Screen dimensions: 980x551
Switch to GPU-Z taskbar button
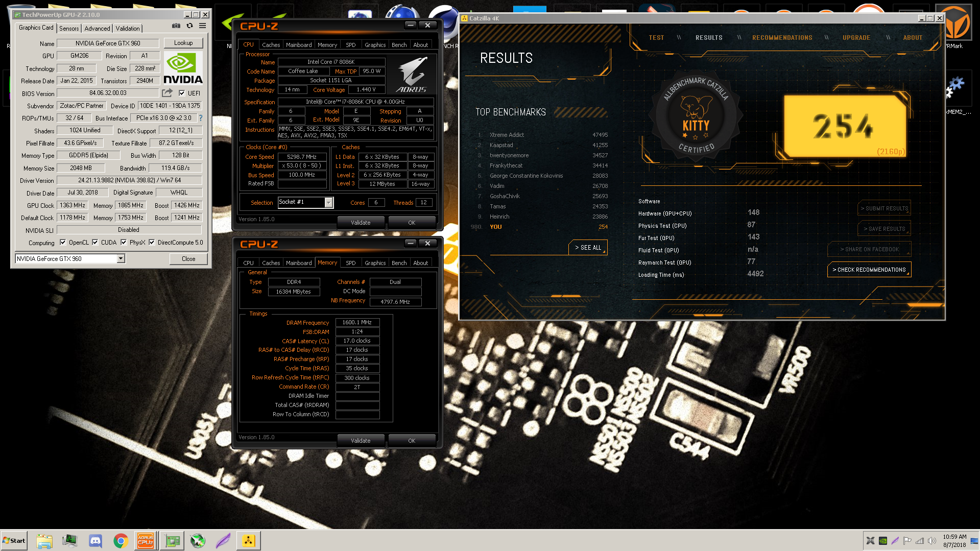(x=172, y=540)
